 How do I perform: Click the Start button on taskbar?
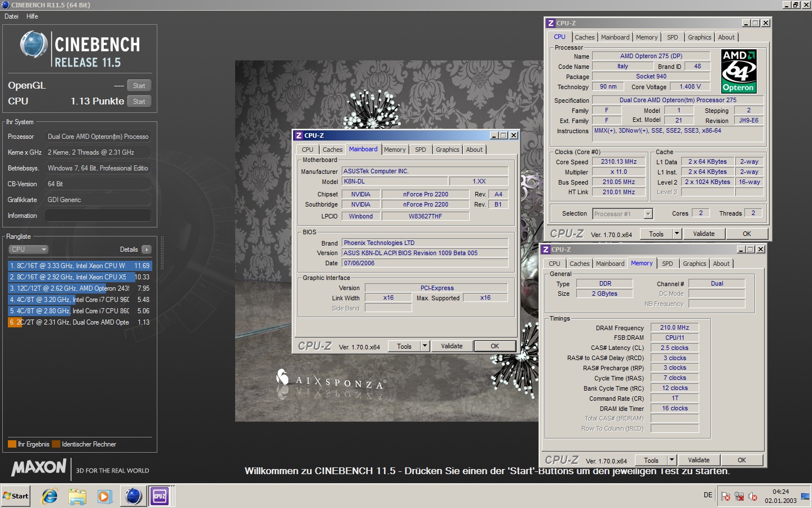[x=16, y=496]
